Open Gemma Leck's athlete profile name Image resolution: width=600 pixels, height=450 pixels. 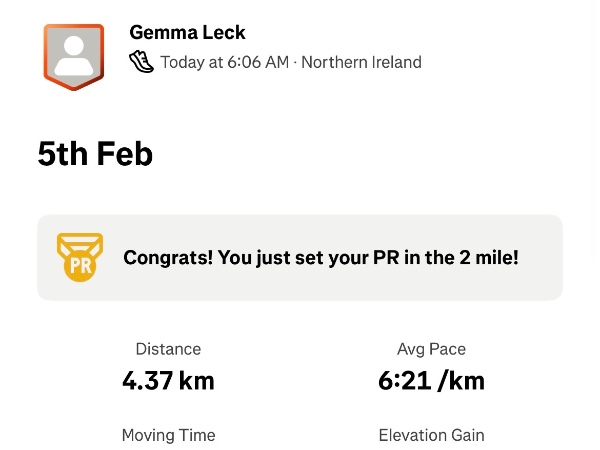[187, 33]
